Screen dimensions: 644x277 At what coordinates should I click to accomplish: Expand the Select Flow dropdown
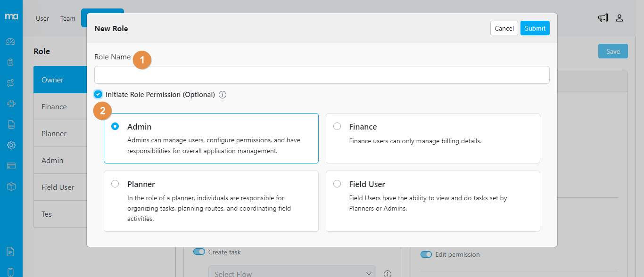click(x=292, y=273)
